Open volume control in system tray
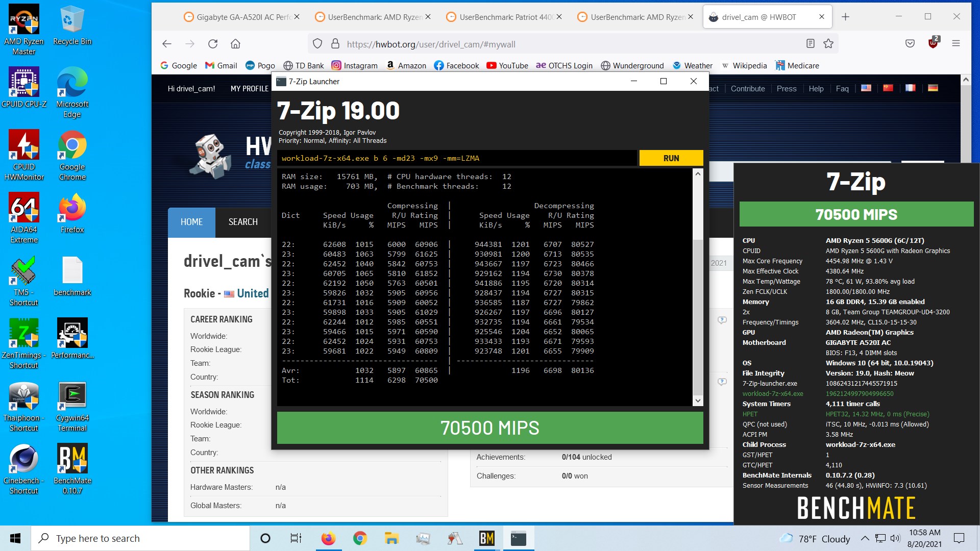The width and height of the screenshot is (980, 551). [x=895, y=538]
